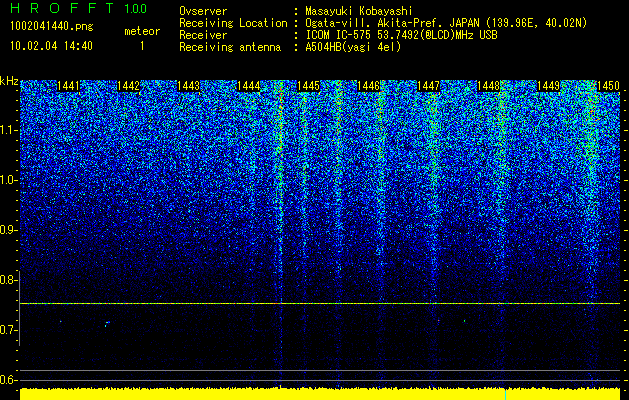Click the 1448 time marker
Image resolution: width=629 pixels, height=400 pixels.
click(489, 86)
